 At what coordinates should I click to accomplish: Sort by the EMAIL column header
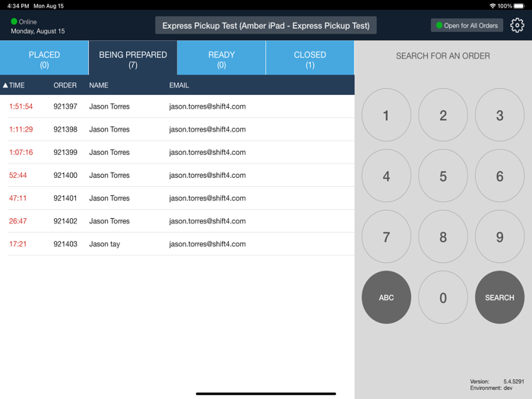(x=179, y=85)
